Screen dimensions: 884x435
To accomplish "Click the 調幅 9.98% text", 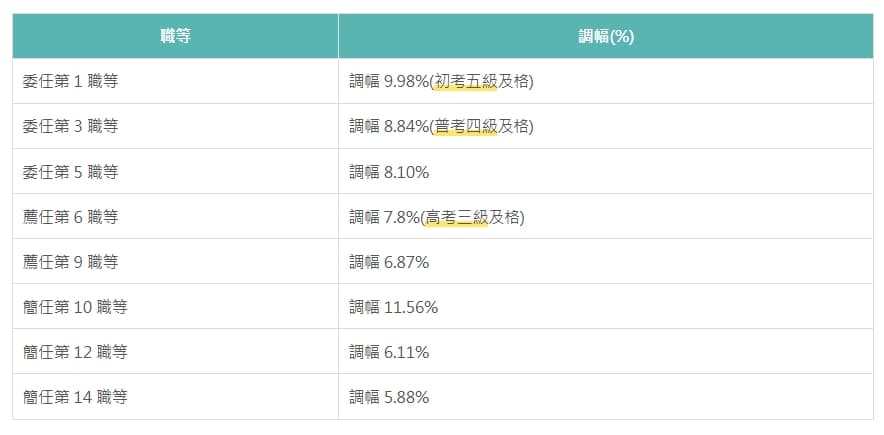I will (389, 82).
